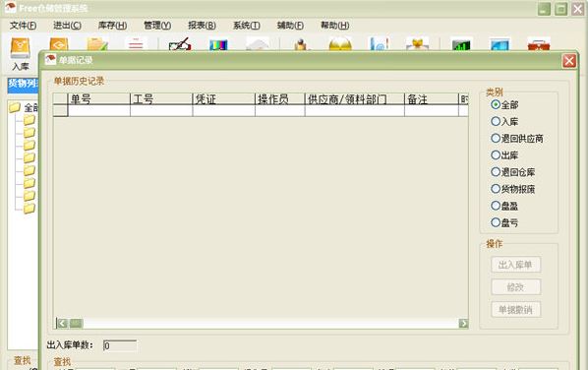Screen dimensions: 588x370
Task: Click the 工号 column header
Action: [x=161, y=99]
